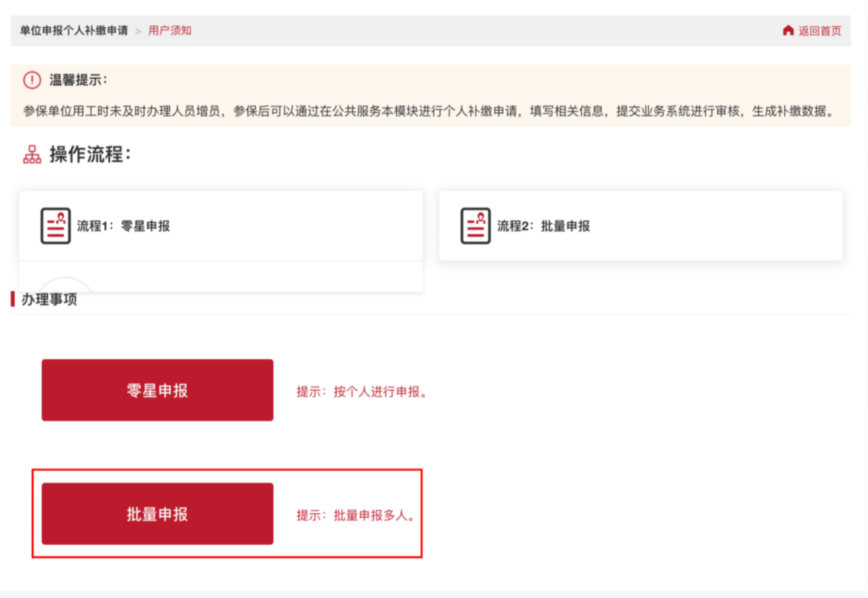Click 单位申报个人补缴申请 in the breadcrumb
Image resolution: width=868 pixels, height=598 pixels.
[74, 30]
